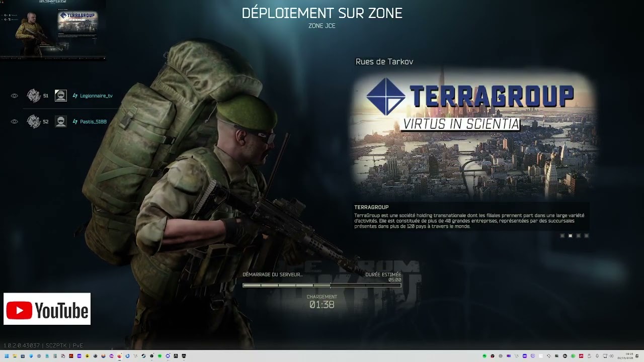644x362 pixels.
Task: Click the red AMD icon in system tray
Action: [581, 356]
